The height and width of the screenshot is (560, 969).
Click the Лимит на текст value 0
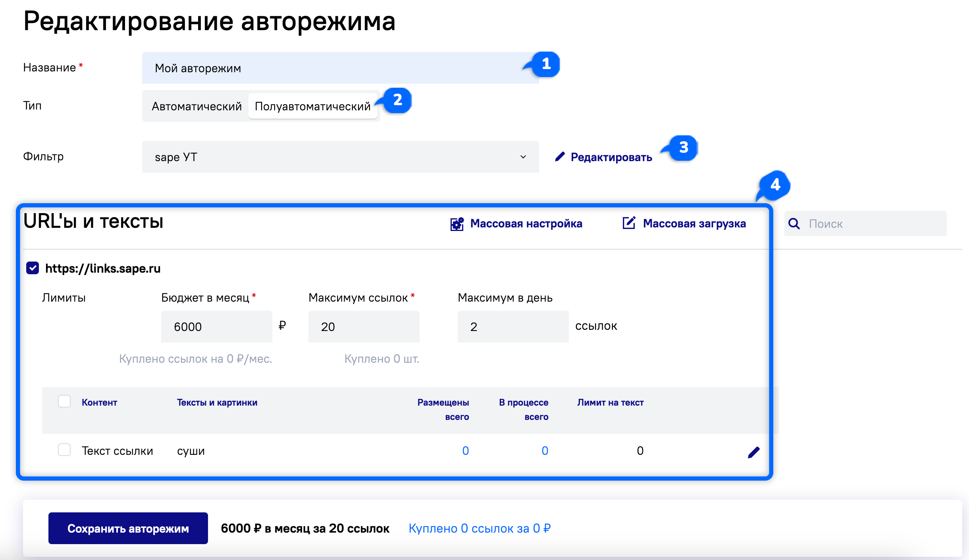pyautogui.click(x=640, y=451)
